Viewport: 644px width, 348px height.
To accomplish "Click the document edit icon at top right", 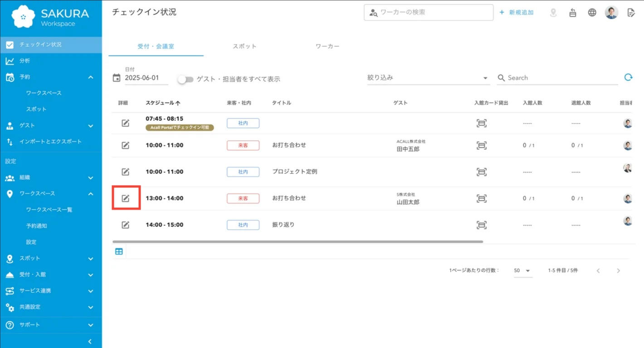I will 631,13.
